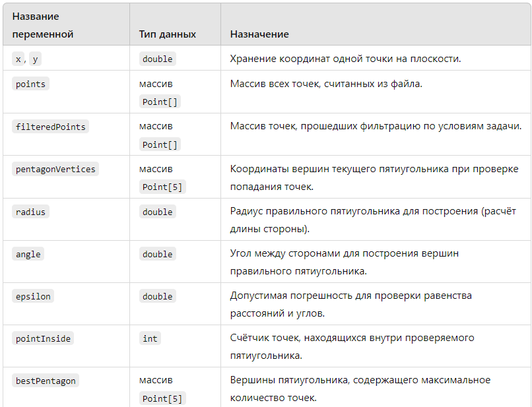This screenshot has height=407, width=532.
Task: Click the 'pointInside' variable name
Action: 43,338
